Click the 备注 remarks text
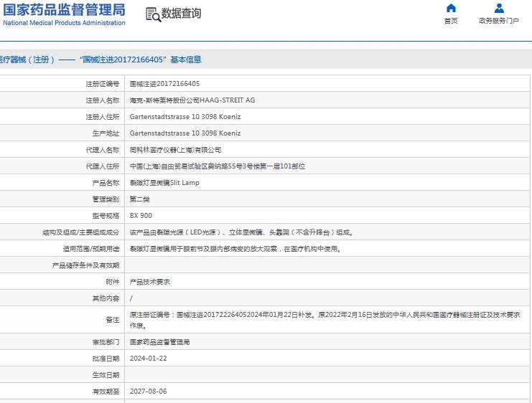This screenshot has height=403, width=532. (x=325, y=321)
